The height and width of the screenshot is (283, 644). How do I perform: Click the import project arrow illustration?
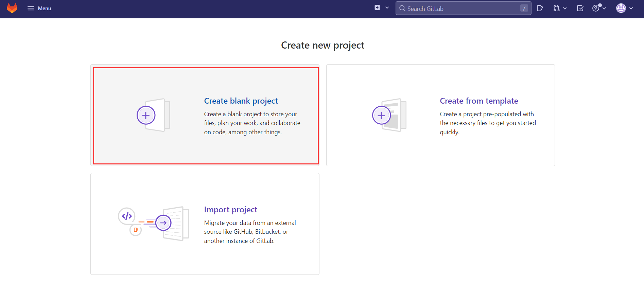(163, 223)
